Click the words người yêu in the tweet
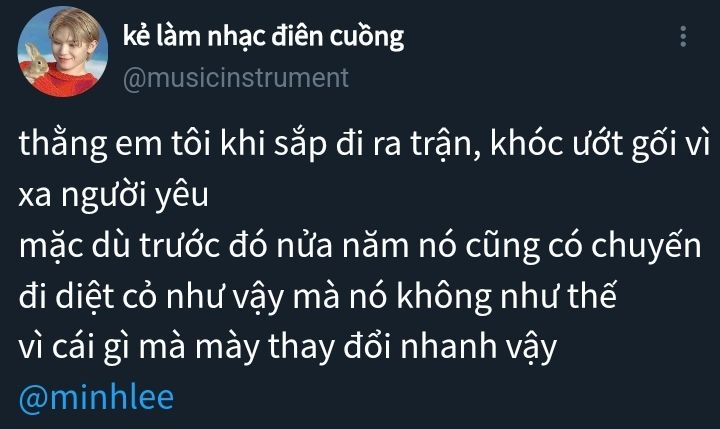720x429 pixels. coord(135,196)
